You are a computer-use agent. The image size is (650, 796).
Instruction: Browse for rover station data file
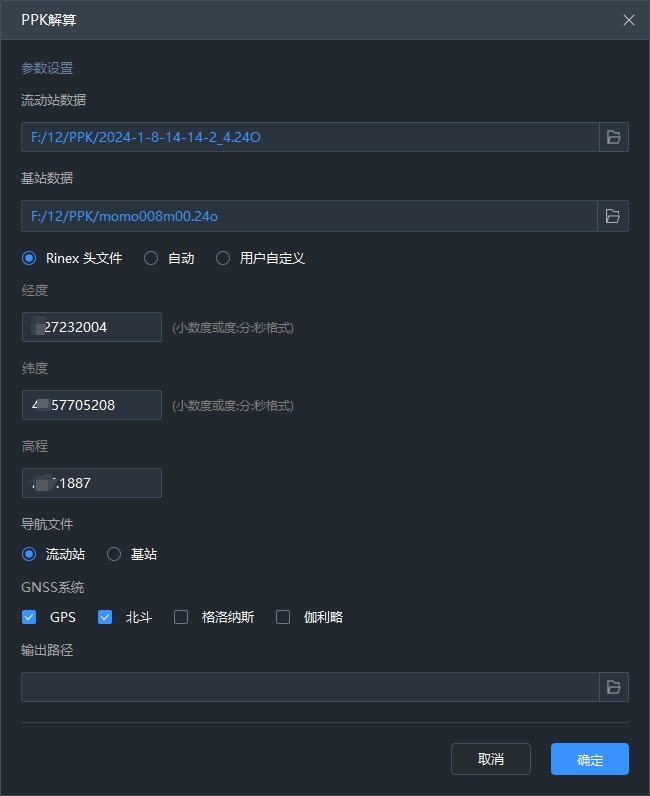click(x=614, y=137)
